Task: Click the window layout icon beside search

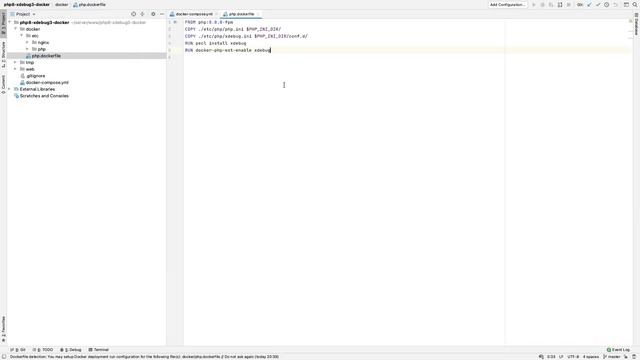Action: (x=626, y=4)
